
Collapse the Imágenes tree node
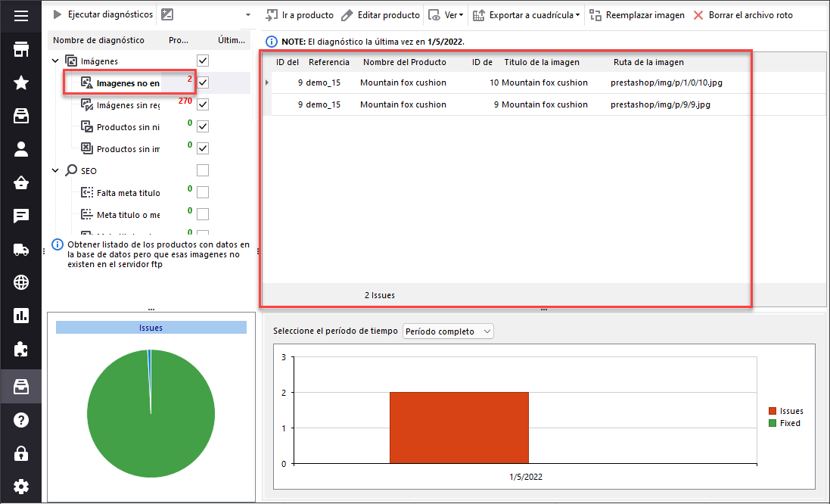click(55, 61)
